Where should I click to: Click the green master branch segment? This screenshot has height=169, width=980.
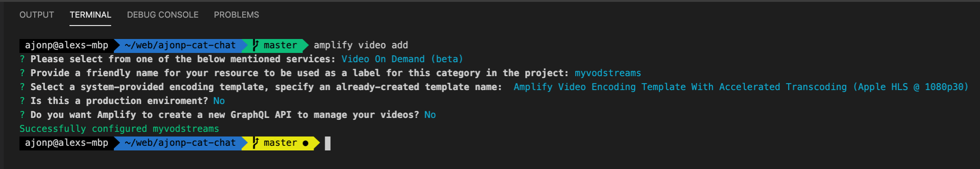click(275, 45)
